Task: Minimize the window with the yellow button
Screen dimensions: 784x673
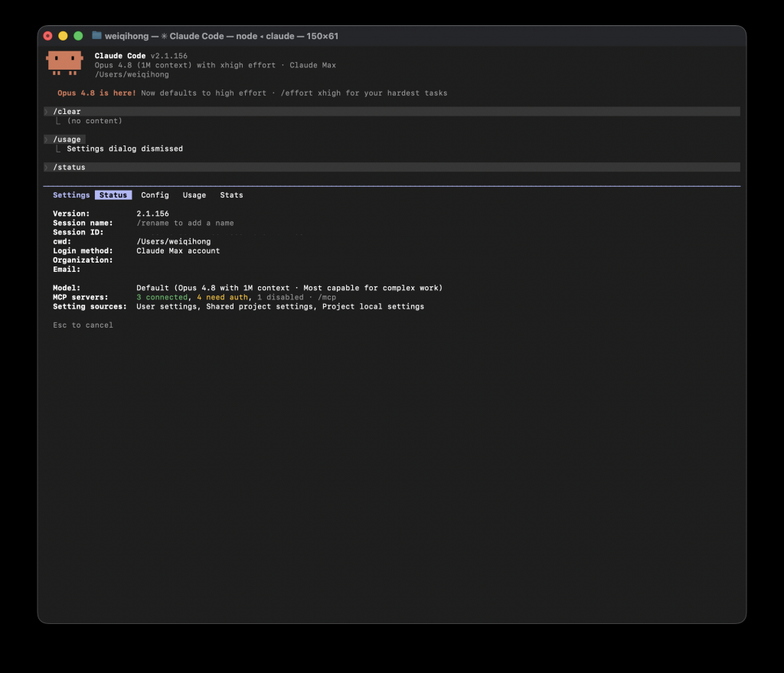Action: point(63,36)
